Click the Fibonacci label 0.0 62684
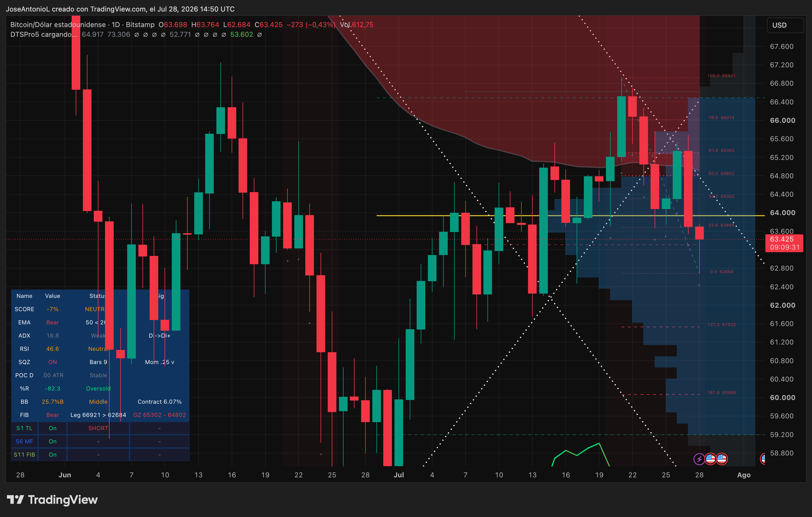 coord(722,272)
